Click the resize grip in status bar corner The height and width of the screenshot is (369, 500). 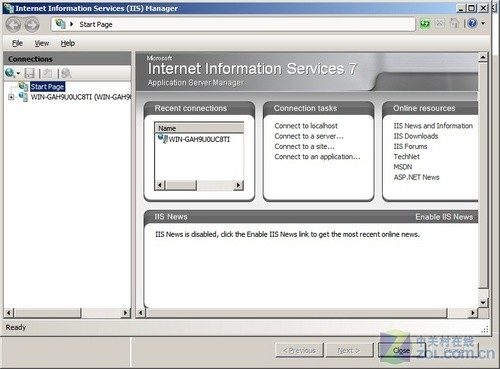point(485,329)
